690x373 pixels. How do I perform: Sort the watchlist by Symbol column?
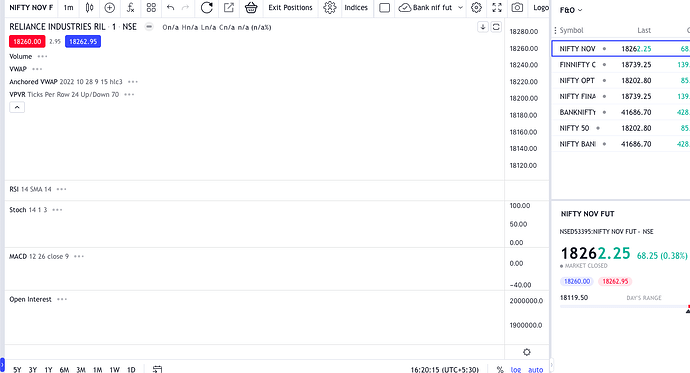coord(571,30)
